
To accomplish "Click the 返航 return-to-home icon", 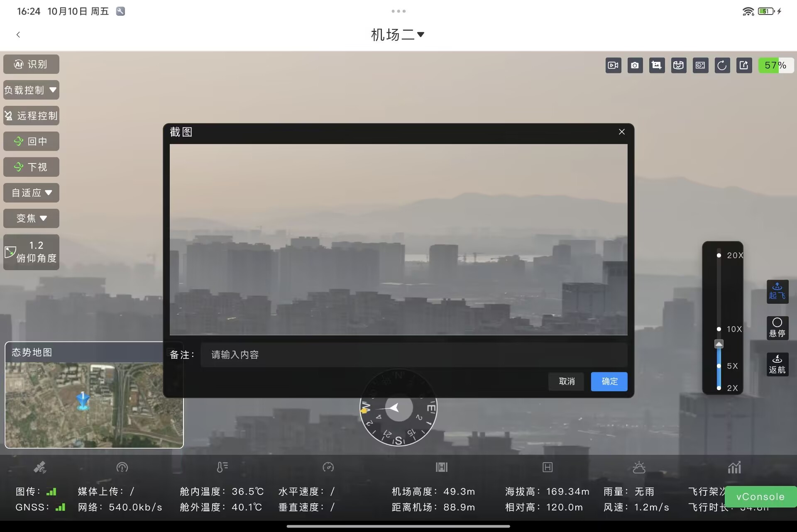I will pyautogui.click(x=777, y=364).
